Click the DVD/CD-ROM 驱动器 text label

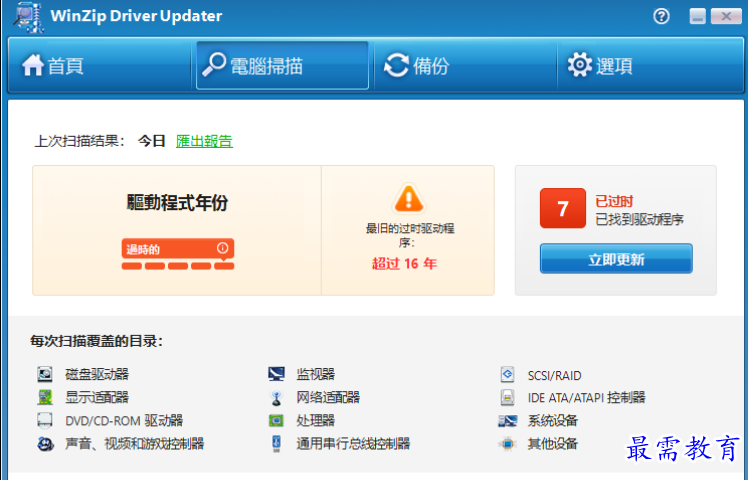click(x=124, y=420)
